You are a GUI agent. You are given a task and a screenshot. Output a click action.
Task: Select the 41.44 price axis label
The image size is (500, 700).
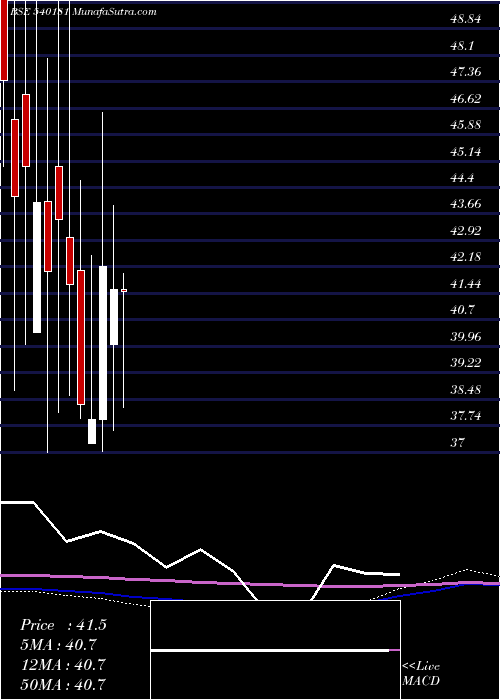(466, 284)
